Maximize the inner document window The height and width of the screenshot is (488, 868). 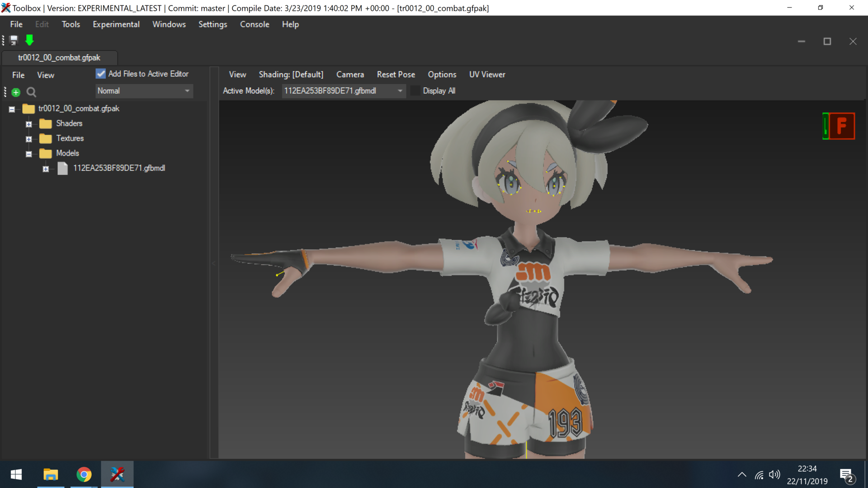(x=827, y=41)
